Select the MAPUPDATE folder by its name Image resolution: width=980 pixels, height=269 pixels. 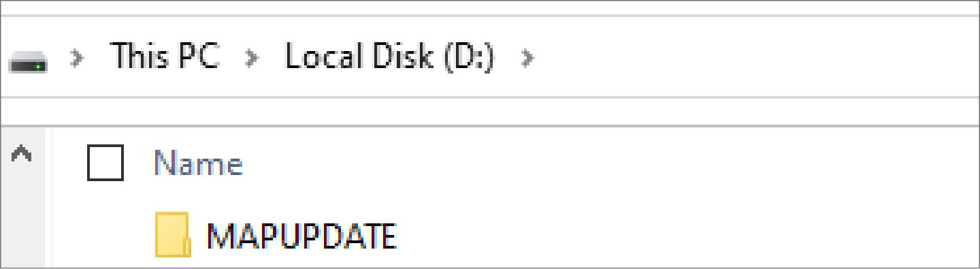point(301,236)
